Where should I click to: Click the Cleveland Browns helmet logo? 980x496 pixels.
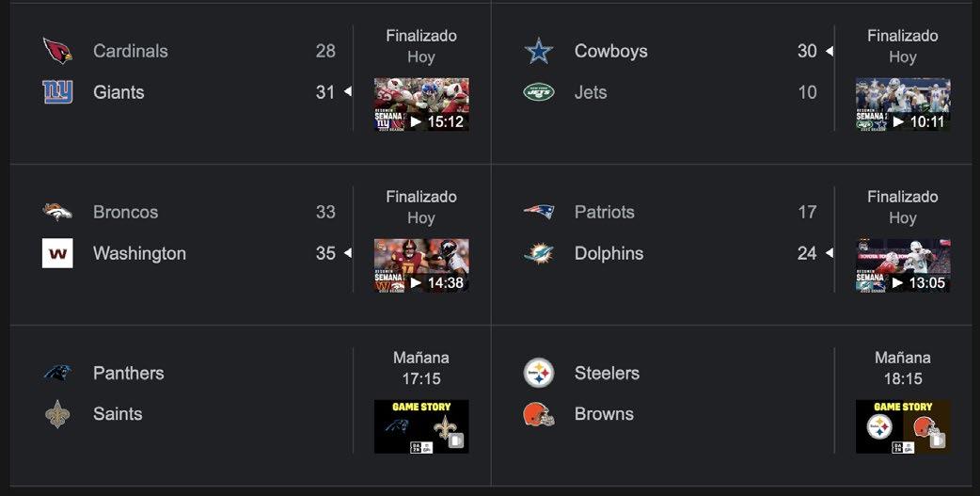539,414
